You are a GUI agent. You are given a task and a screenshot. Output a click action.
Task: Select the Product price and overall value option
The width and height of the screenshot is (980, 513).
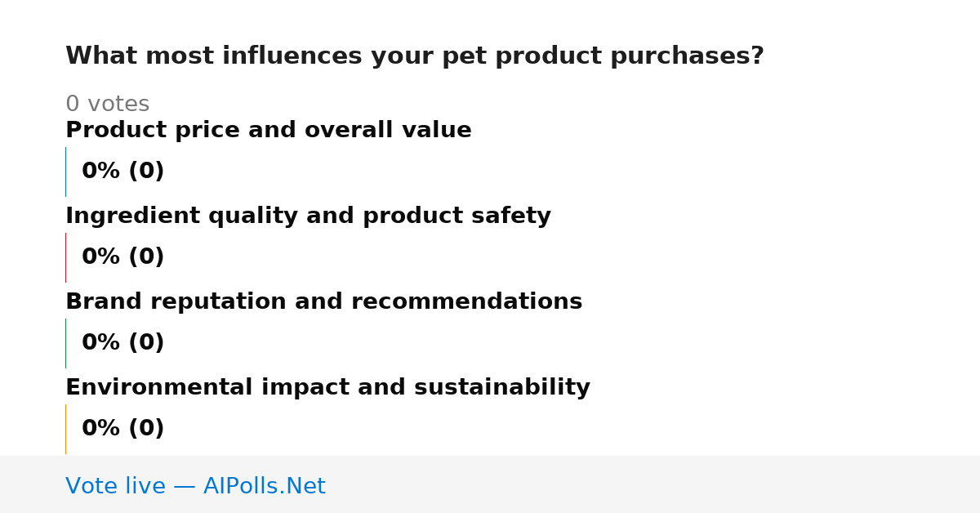tap(269, 131)
